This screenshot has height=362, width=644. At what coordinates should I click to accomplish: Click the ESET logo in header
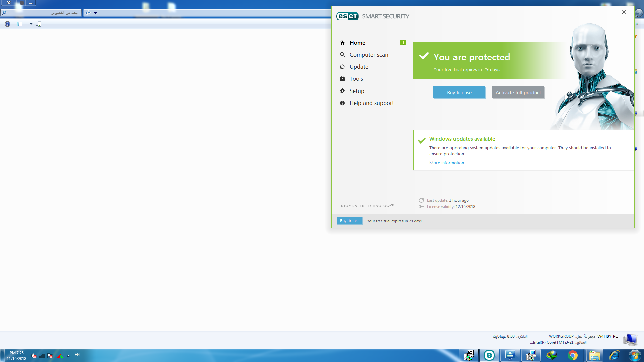[347, 16]
